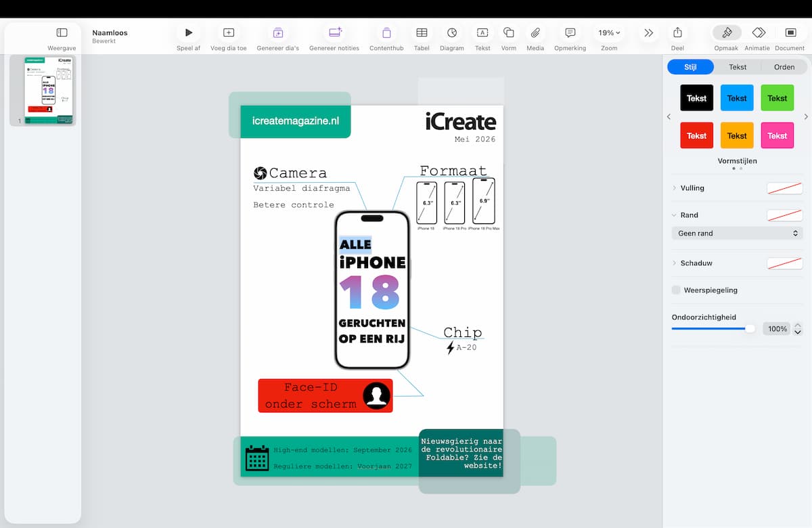Select the Camera heading on slide
Image resolution: width=812 pixels, height=528 pixels.
point(298,173)
